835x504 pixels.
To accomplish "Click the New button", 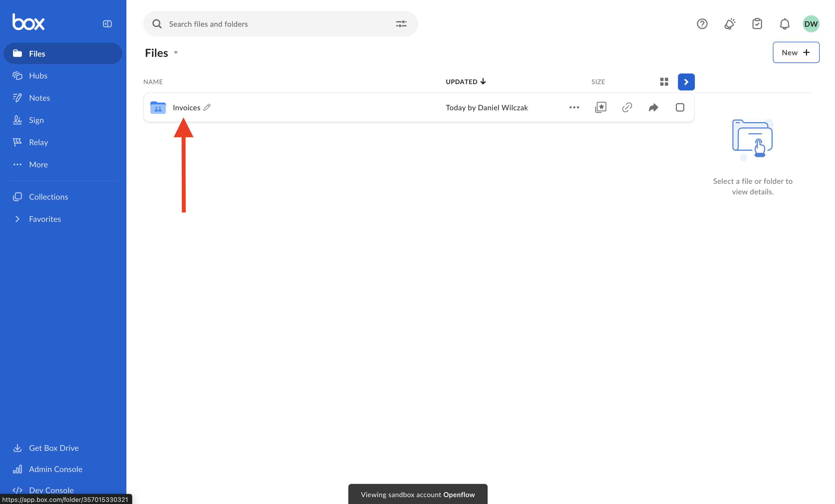I will coord(795,53).
